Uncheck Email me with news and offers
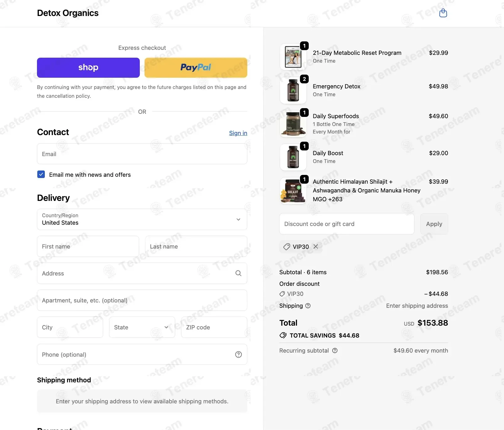This screenshot has height=430, width=504. click(41, 174)
